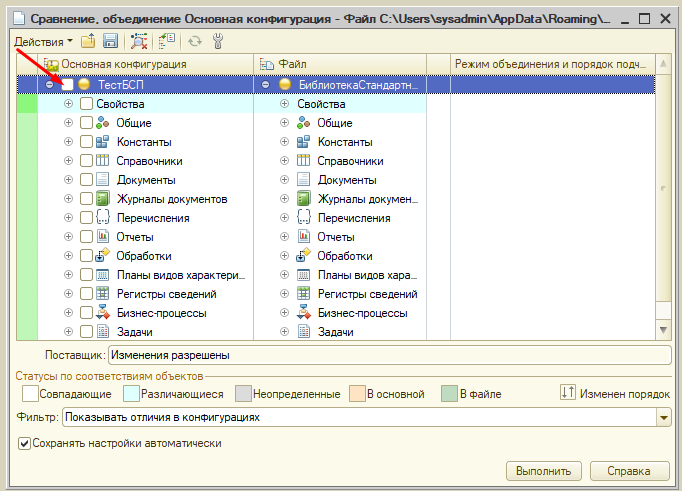Click the Поставщик field Изменения разрешены
This screenshot has width=682, height=491.
pos(390,355)
